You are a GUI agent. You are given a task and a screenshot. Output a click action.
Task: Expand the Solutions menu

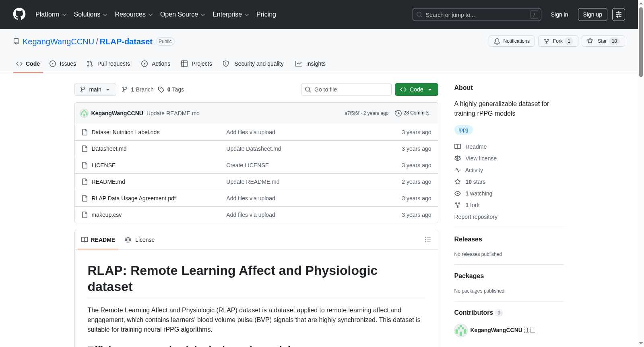91,15
